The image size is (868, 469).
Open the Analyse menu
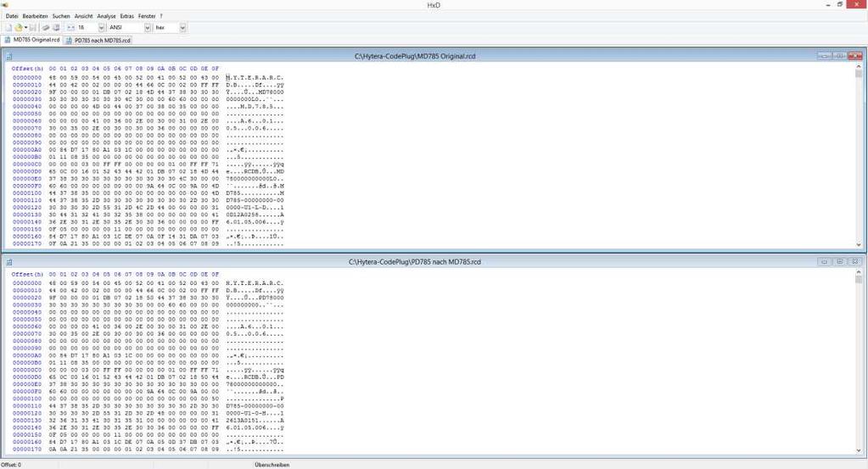tap(107, 16)
